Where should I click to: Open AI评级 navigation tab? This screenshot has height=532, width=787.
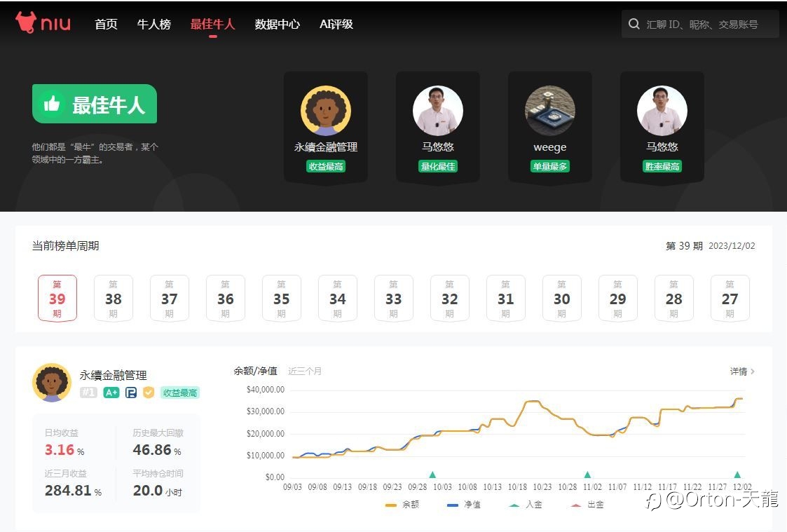click(336, 24)
